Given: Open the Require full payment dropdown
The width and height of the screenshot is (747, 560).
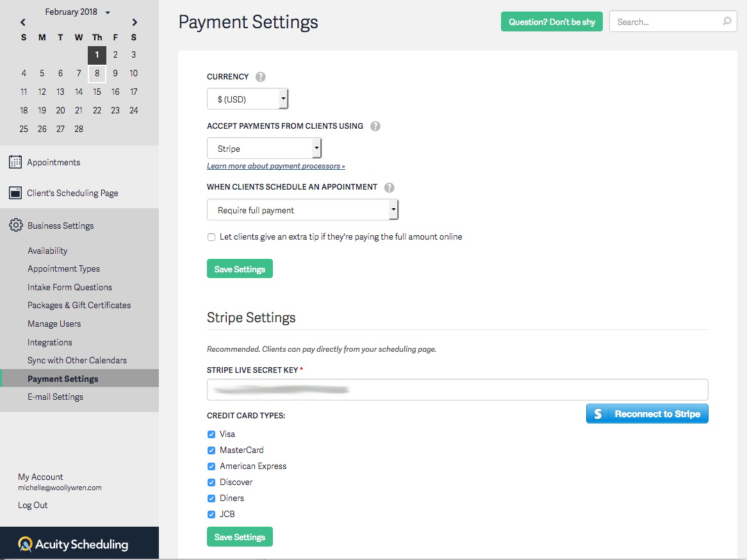Looking at the screenshot, I should coord(302,210).
